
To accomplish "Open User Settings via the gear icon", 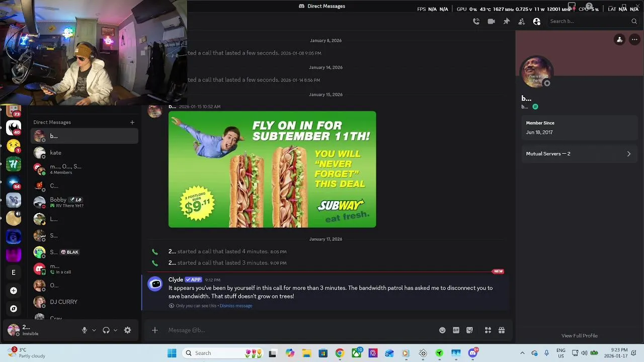I will point(127,330).
